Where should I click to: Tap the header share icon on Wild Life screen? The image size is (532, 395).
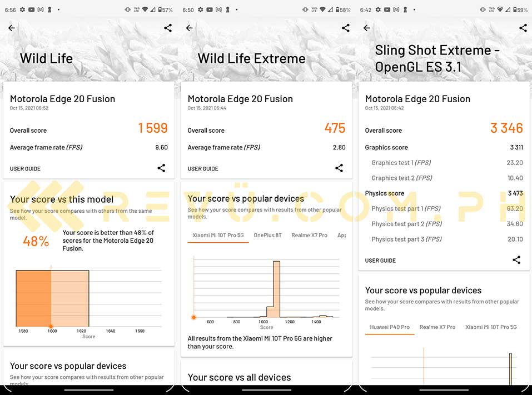tap(168, 28)
